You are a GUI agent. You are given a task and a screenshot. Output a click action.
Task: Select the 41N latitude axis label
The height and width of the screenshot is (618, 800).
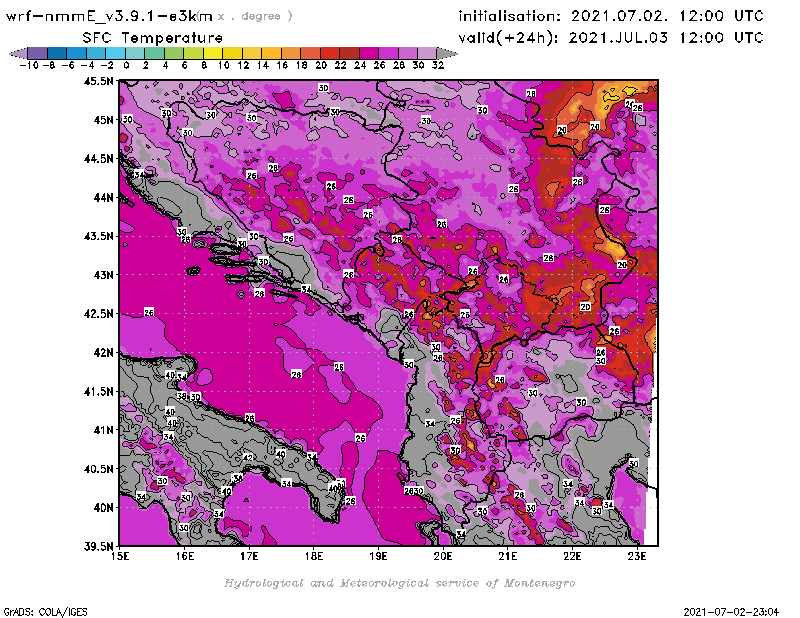point(103,430)
